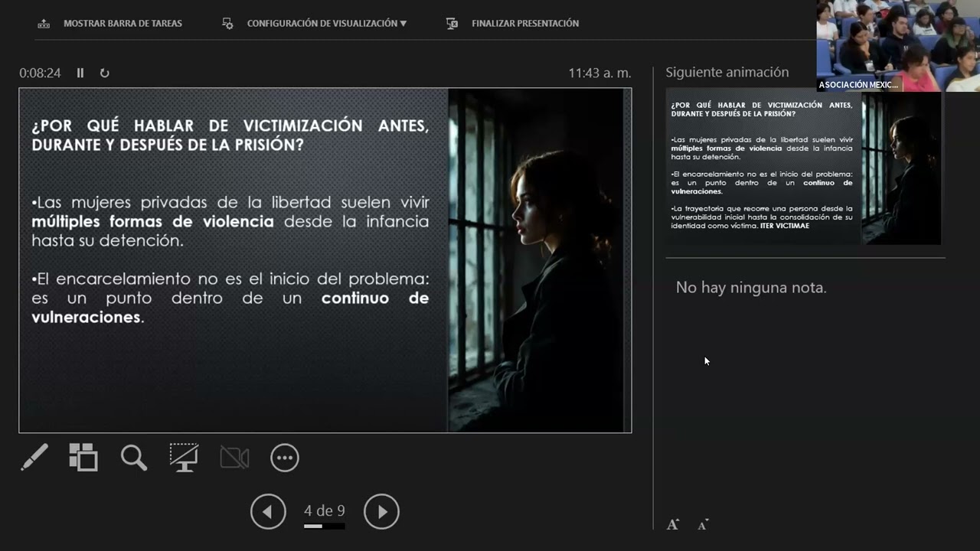Click elapsed time 0:08:24

click(40, 73)
